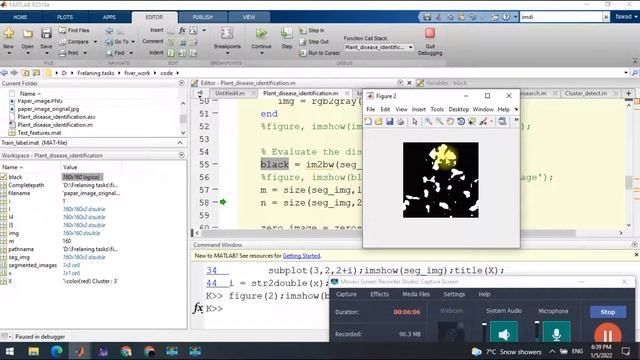Quit Debugging with the red stop icon
Viewport: 640px width, 360px height.
pyautogui.click(x=430, y=33)
